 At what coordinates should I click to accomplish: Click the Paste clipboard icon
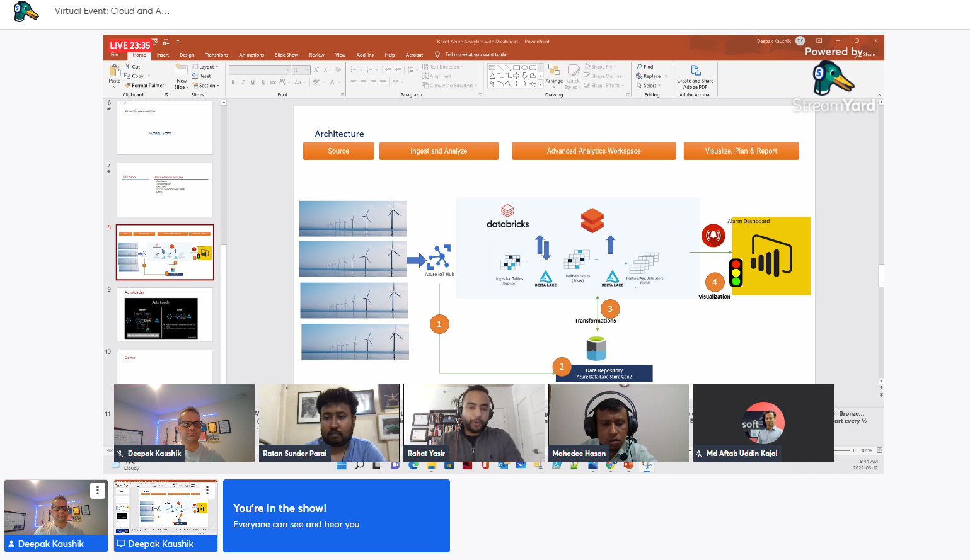pos(114,71)
